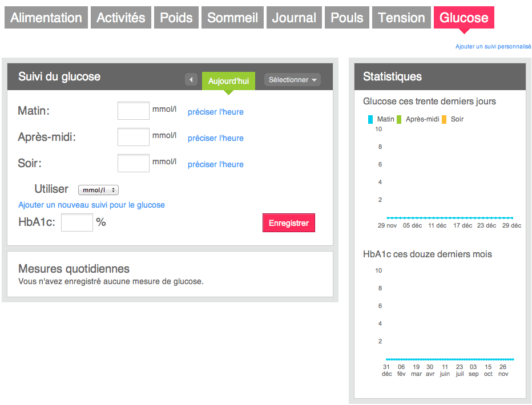The width and height of the screenshot is (532, 405).
Task: Focus the Matin glucose input field
Action: pyautogui.click(x=134, y=111)
